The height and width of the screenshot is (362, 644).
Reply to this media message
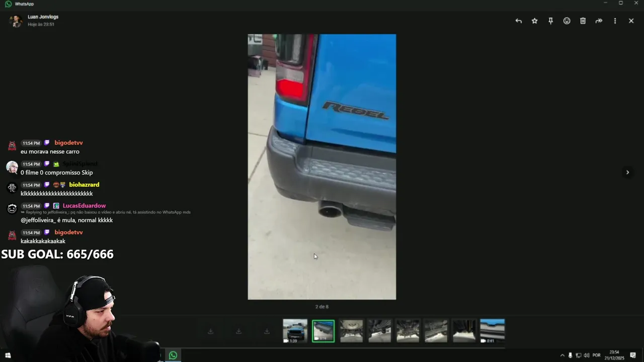tap(519, 21)
